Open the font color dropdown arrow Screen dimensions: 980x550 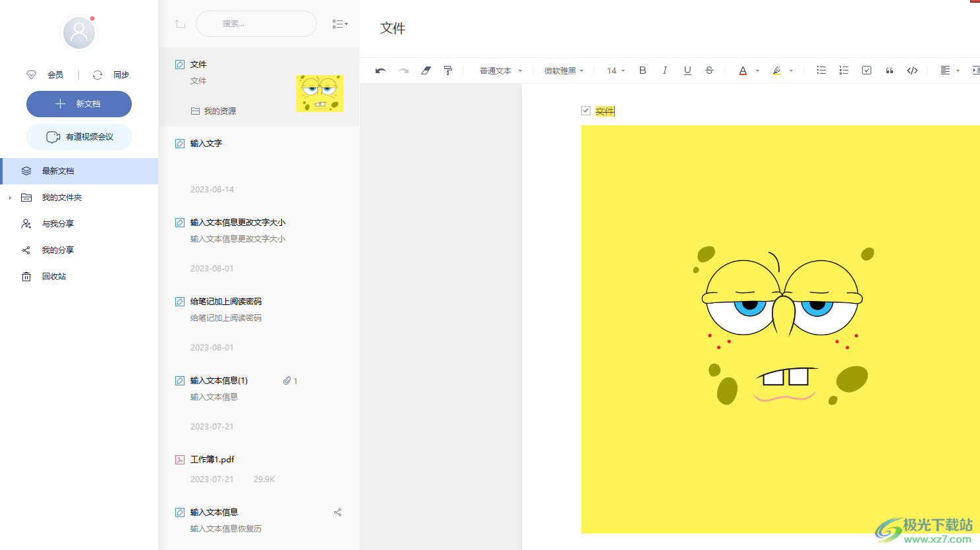click(757, 71)
